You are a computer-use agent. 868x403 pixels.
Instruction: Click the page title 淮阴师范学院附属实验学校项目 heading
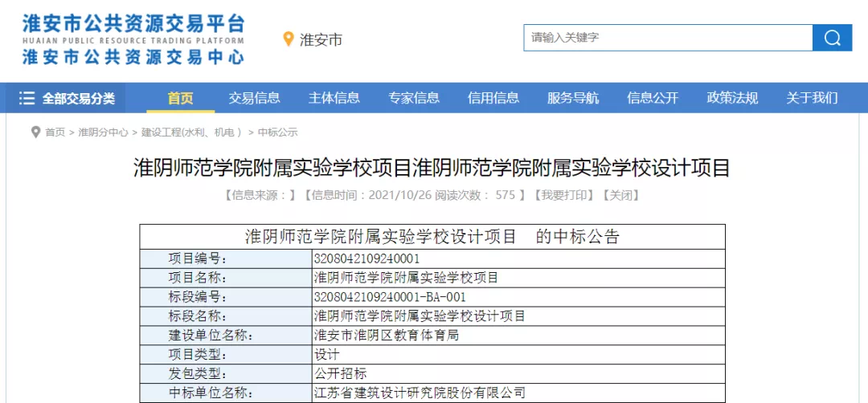[432, 168]
